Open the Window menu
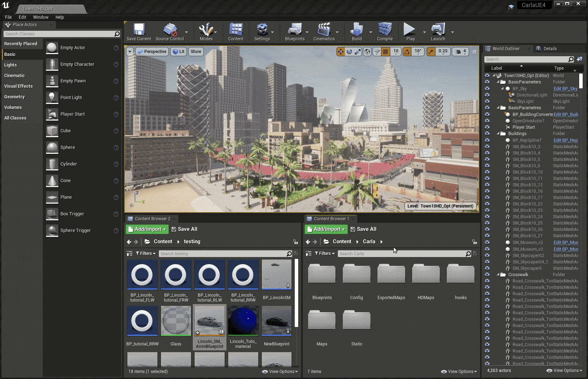 [41, 17]
